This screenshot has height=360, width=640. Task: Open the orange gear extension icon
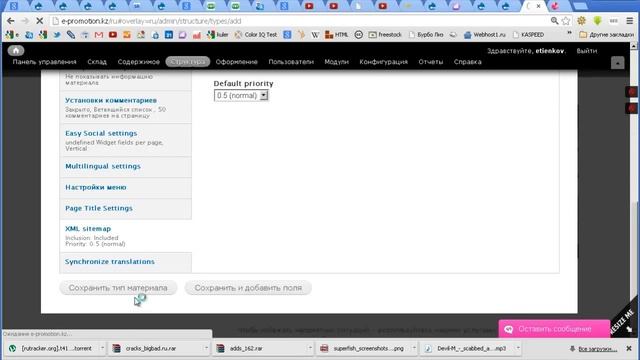pos(581,21)
